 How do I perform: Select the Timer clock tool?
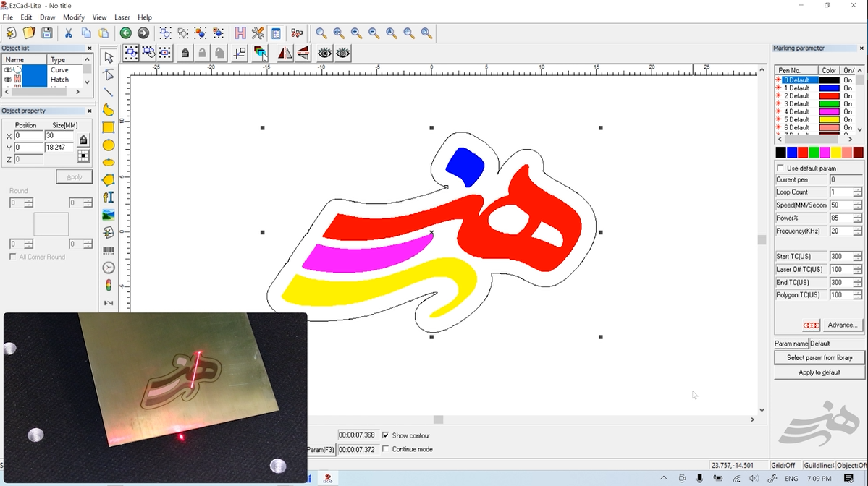(x=109, y=268)
